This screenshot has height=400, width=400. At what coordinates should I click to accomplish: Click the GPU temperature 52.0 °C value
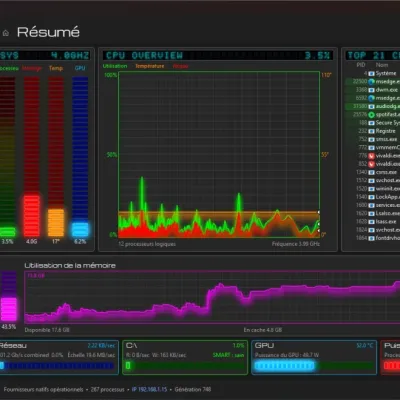click(x=364, y=346)
